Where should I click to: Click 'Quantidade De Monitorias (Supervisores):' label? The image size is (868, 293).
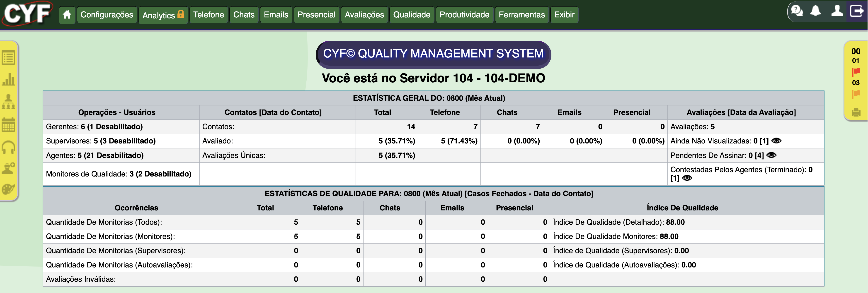(116, 251)
